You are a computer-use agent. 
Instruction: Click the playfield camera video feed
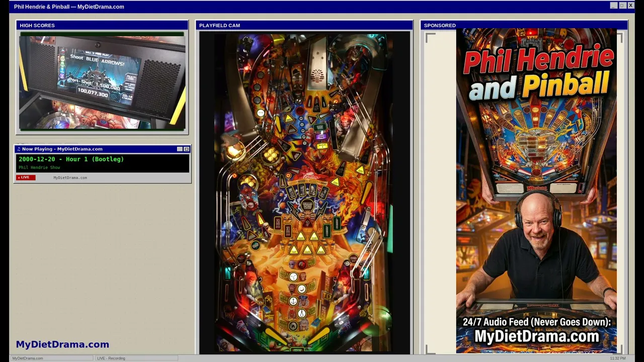[304, 192]
